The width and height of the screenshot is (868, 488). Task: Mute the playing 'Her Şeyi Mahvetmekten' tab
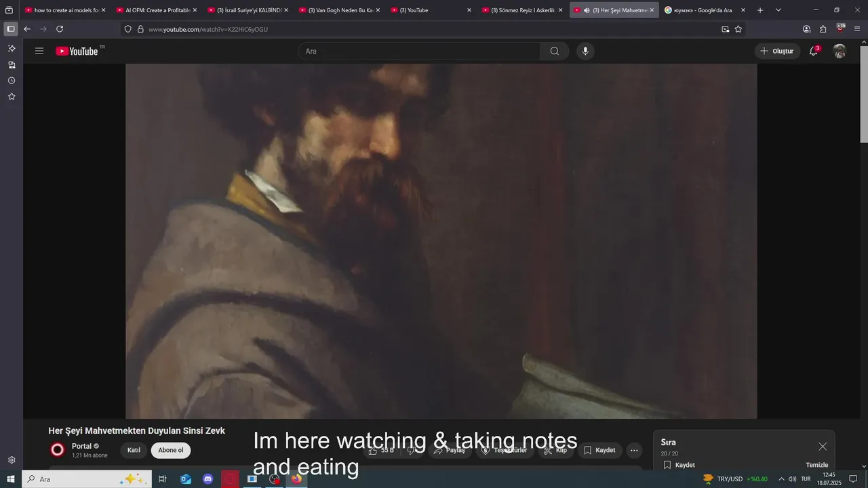click(x=587, y=10)
